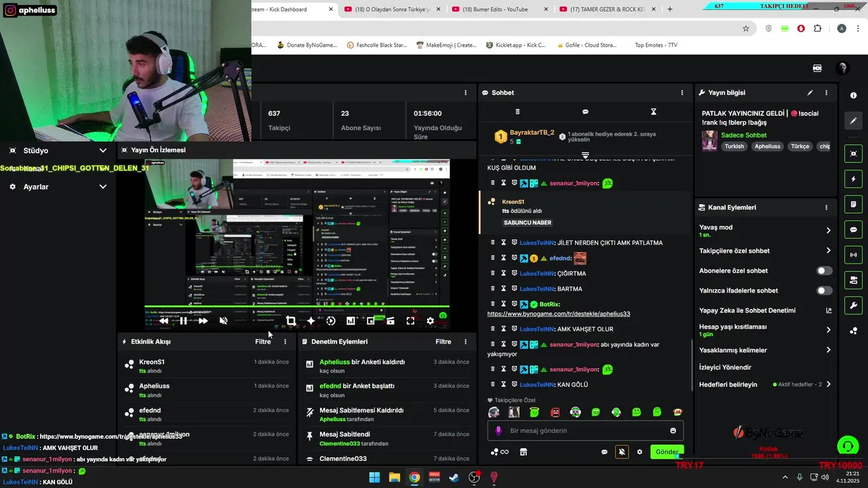
Task: Unmute the stream preview audio
Action: pos(223,321)
